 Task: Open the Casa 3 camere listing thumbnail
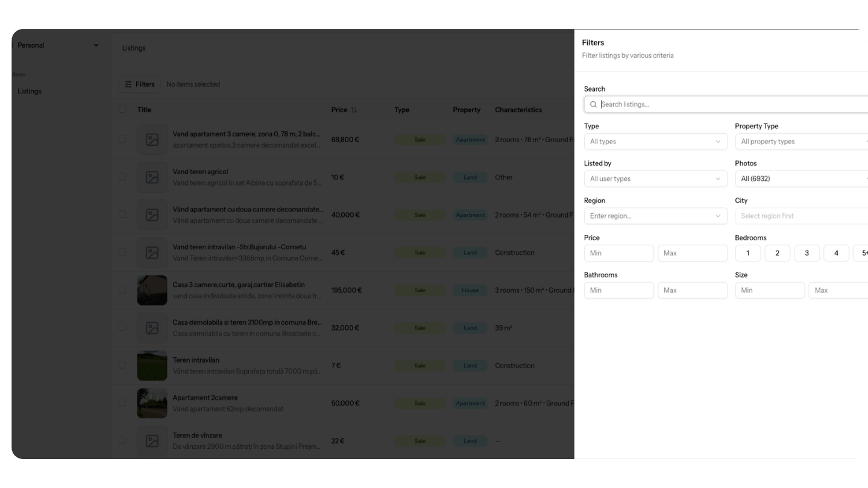[152, 290]
